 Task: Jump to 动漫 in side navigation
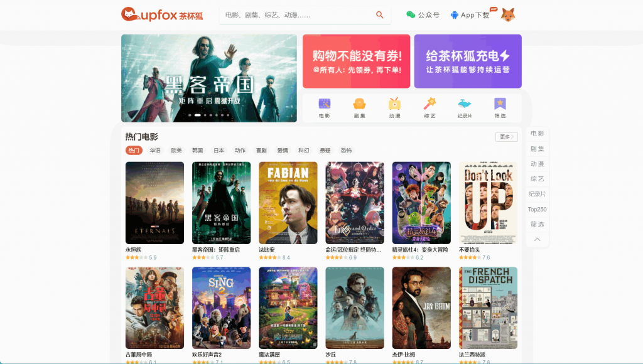(x=538, y=164)
